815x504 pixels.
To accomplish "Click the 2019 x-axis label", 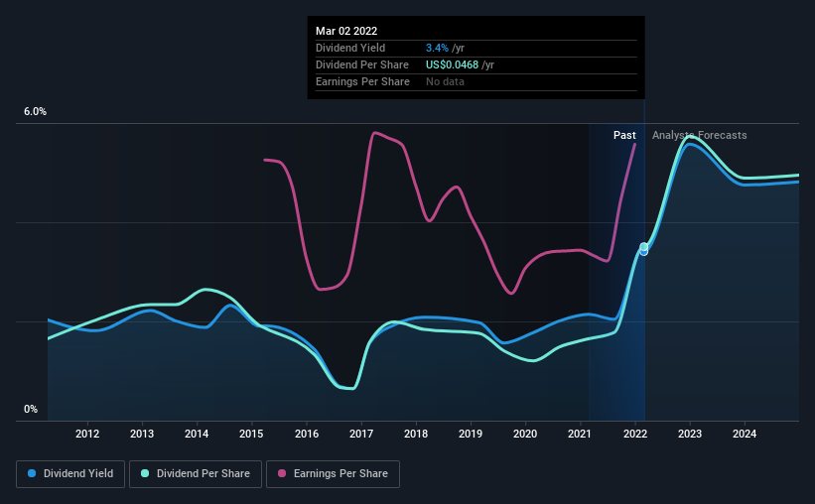I will click(471, 434).
